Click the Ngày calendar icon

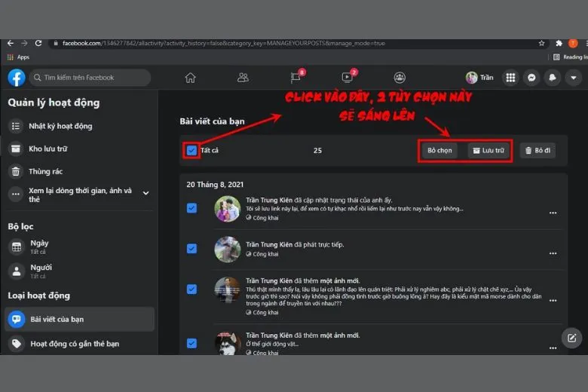pyautogui.click(x=17, y=247)
